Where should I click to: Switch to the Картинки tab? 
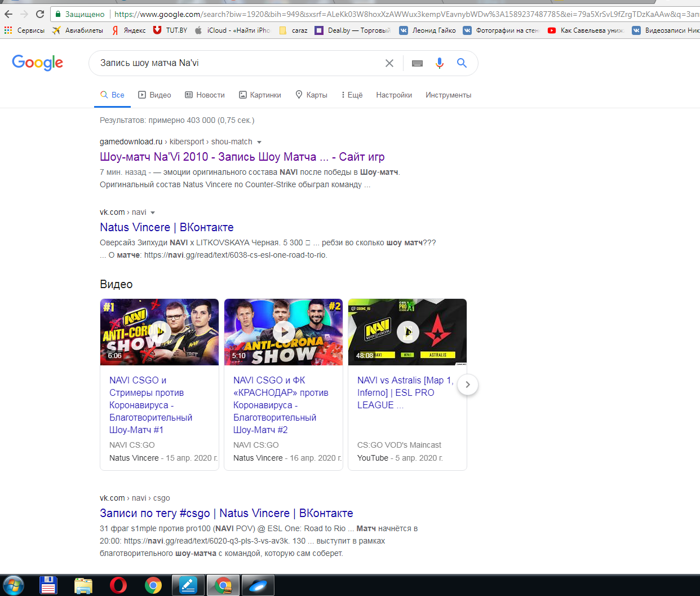point(260,95)
